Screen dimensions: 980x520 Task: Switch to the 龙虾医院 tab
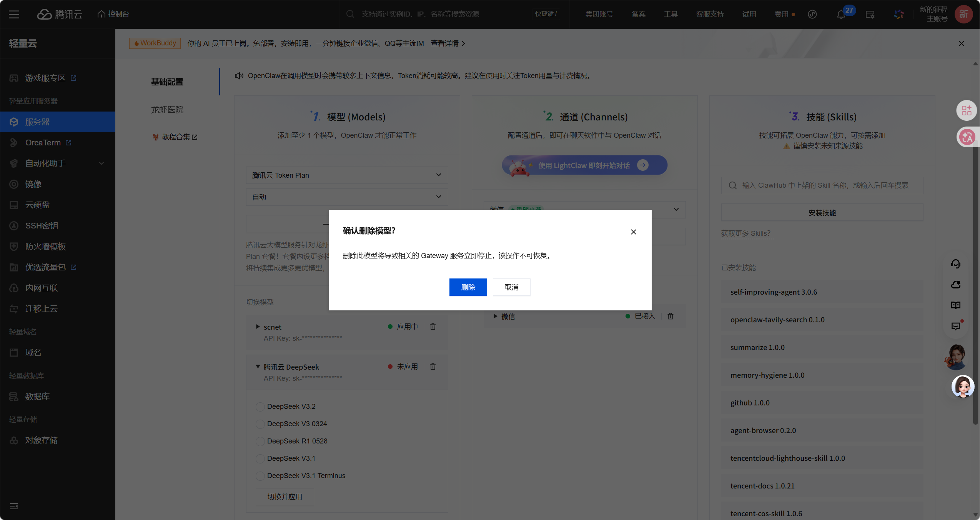pyautogui.click(x=167, y=110)
